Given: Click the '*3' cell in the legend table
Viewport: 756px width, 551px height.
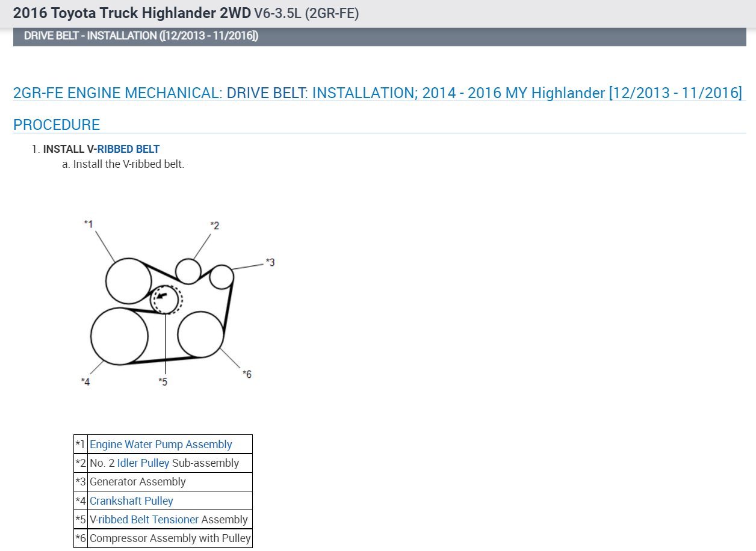Looking at the screenshot, I should pyautogui.click(x=81, y=482).
